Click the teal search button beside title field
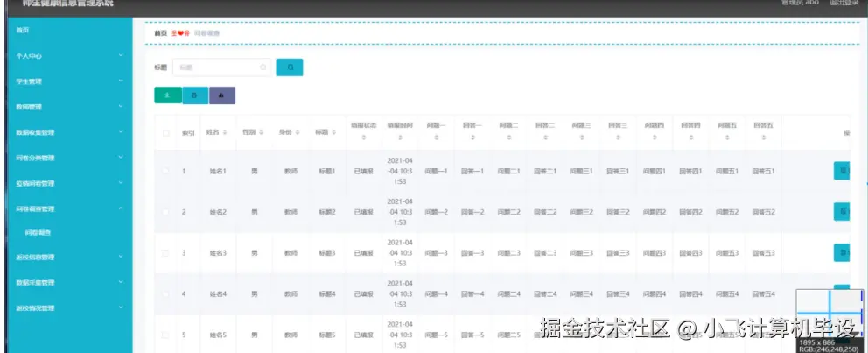This screenshot has width=868, height=353. click(290, 67)
